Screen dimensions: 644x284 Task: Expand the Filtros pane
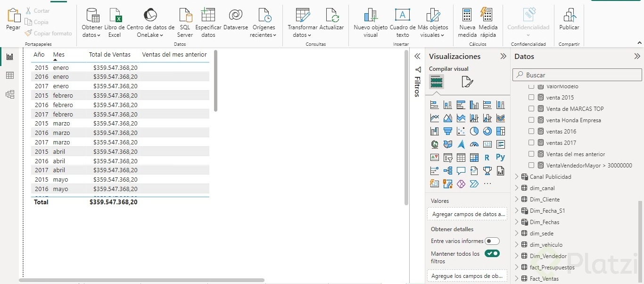click(417, 56)
